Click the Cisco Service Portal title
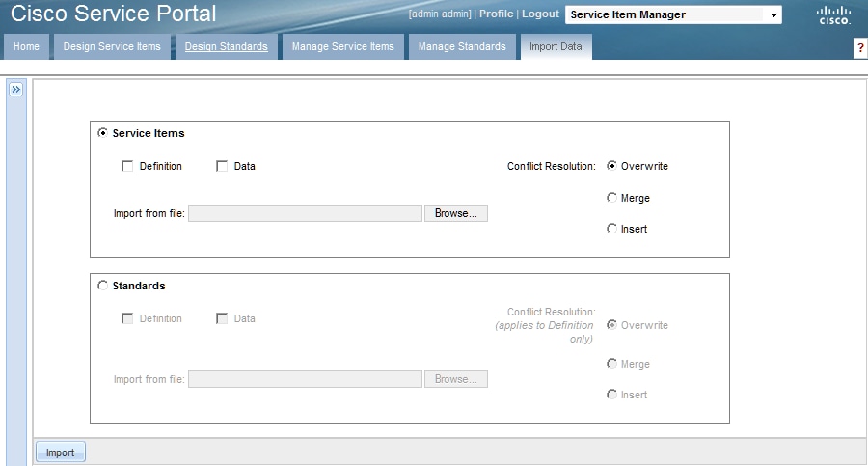This screenshot has width=868, height=466. (113, 14)
